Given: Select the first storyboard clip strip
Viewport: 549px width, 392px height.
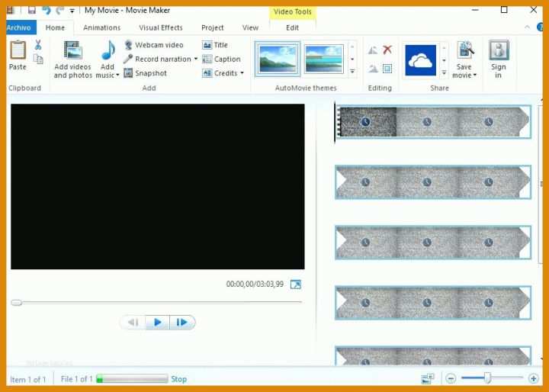Looking at the screenshot, I should pyautogui.click(x=433, y=122).
